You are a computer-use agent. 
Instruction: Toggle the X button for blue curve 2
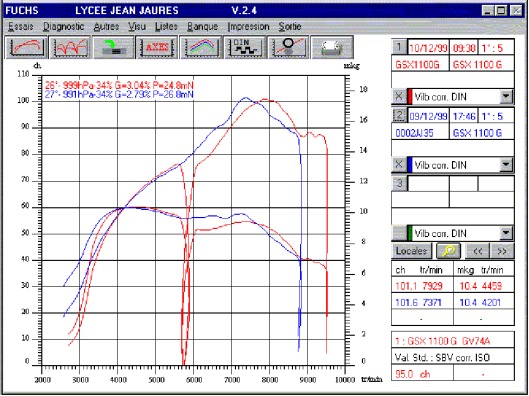(399, 165)
